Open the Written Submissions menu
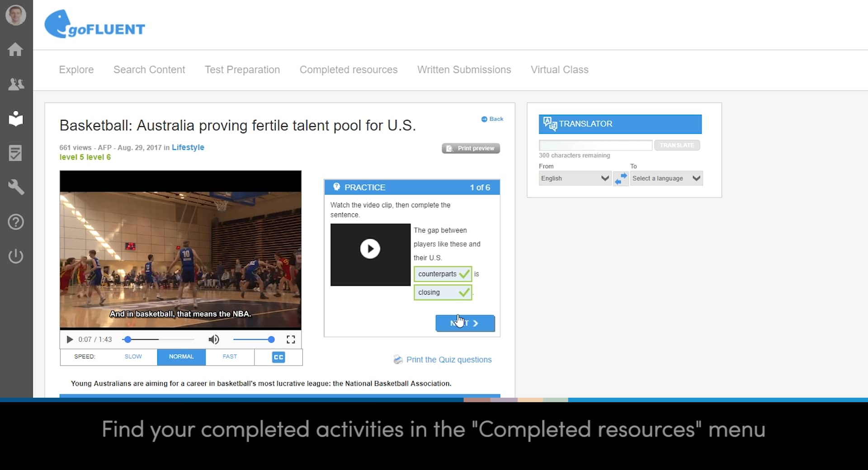This screenshot has width=868, height=470. click(464, 70)
